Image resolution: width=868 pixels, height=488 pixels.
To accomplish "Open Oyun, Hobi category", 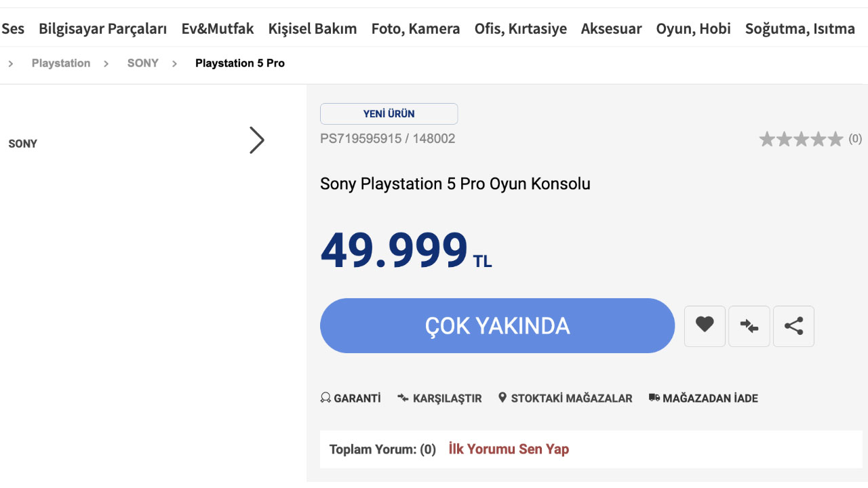I will (694, 28).
